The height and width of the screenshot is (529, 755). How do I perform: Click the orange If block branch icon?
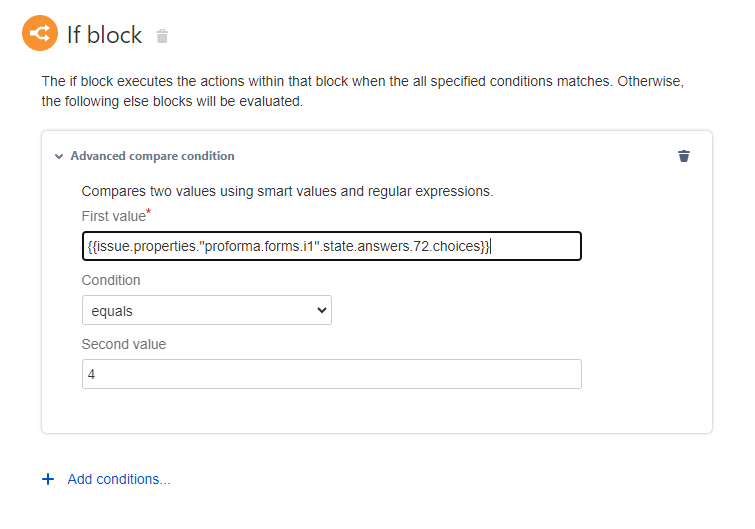click(40, 34)
